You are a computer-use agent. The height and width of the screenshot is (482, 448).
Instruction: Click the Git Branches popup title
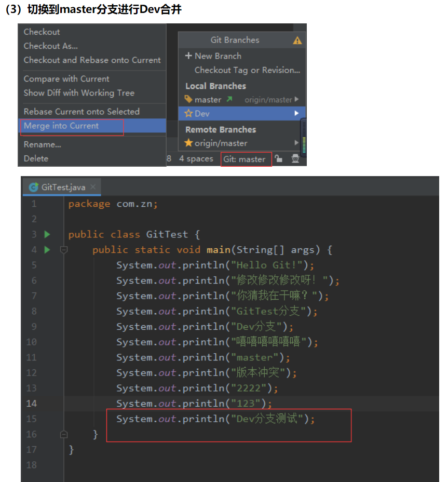[235, 40]
